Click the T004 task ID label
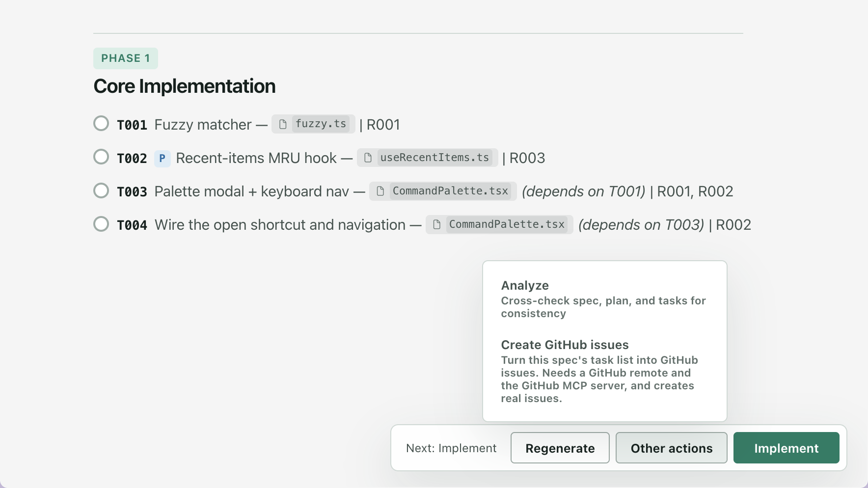The width and height of the screenshot is (868, 488). tap(132, 225)
